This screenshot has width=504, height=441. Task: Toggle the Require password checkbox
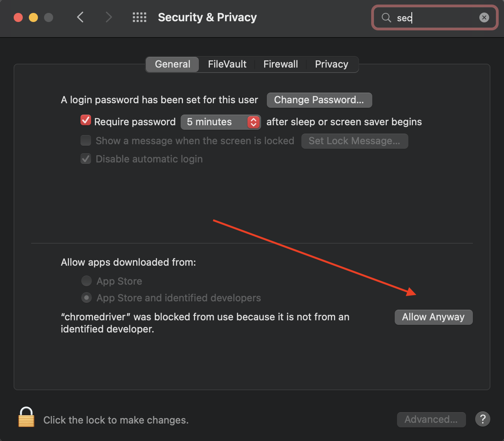click(x=86, y=121)
